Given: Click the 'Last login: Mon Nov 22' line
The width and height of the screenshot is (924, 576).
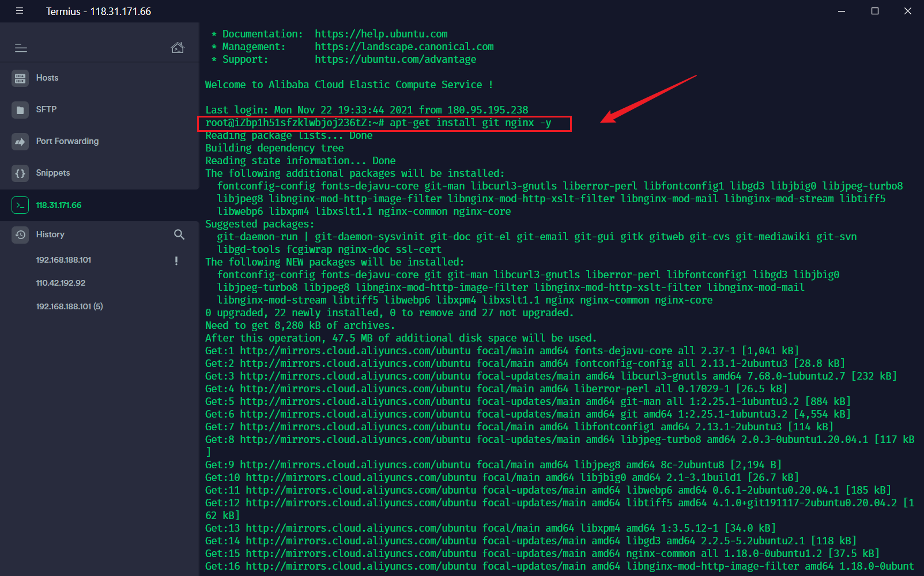Looking at the screenshot, I should pyautogui.click(x=367, y=110).
